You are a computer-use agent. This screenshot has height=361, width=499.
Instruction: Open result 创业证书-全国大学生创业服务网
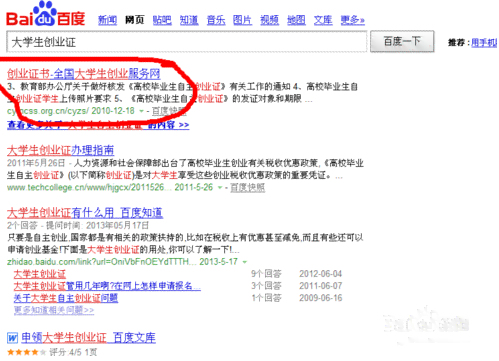click(84, 74)
